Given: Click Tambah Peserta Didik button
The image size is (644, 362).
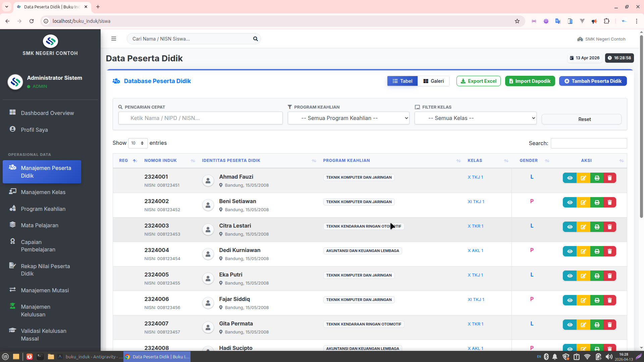Looking at the screenshot, I should (593, 81).
